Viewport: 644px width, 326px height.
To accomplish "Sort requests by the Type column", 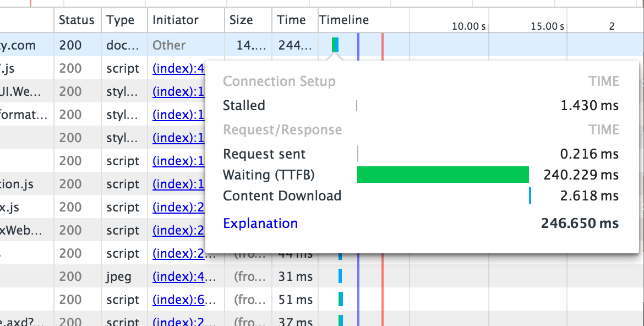I will tap(121, 20).
